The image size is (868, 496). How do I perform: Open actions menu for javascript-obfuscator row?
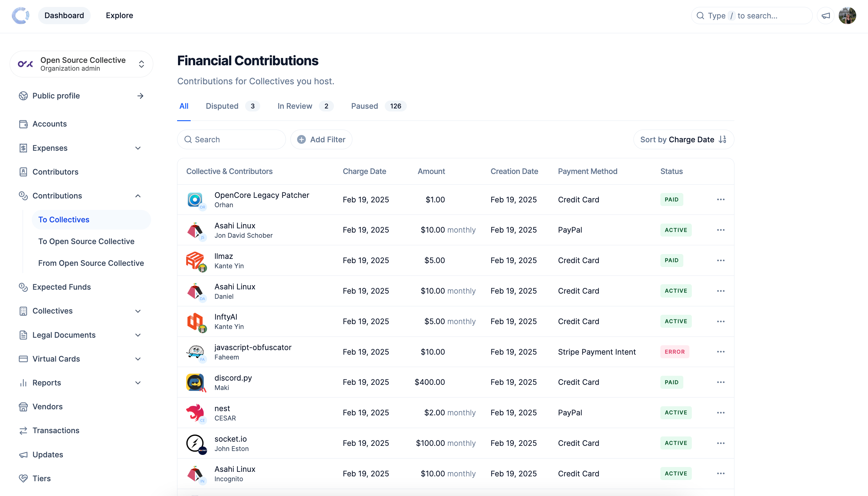(721, 352)
